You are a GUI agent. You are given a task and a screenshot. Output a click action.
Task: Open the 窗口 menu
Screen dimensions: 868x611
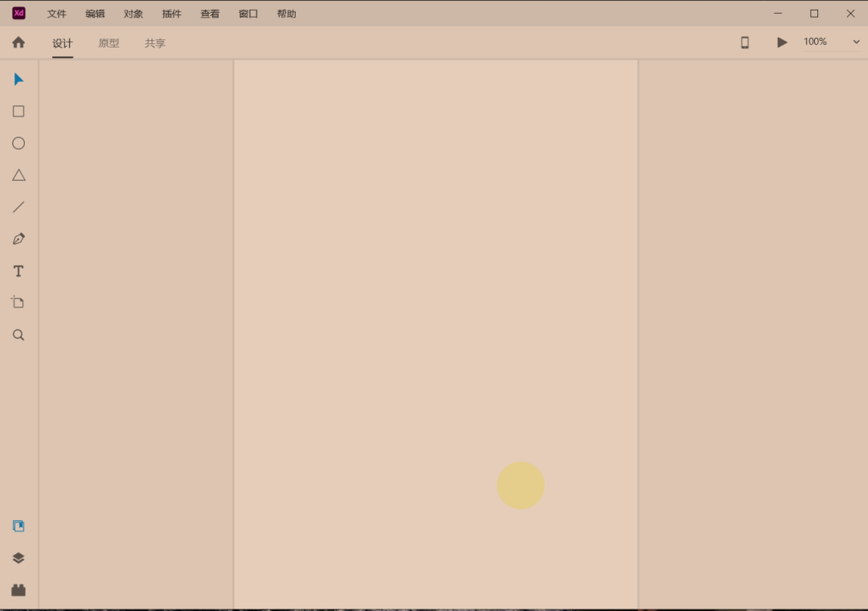pyautogui.click(x=248, y=14)
